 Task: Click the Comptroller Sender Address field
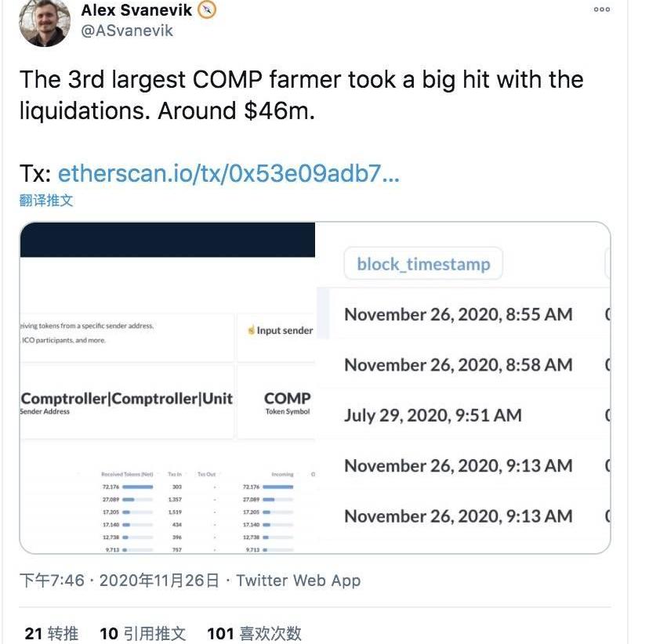click(127, 401)
